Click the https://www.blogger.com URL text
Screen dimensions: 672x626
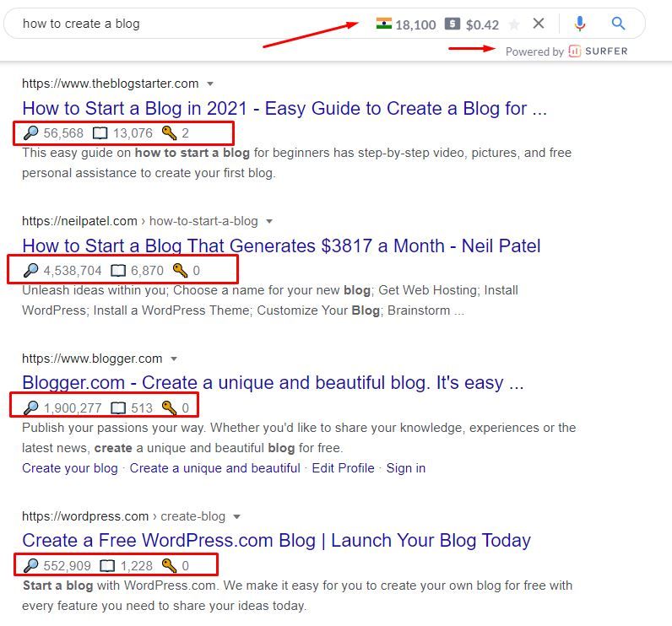click(x=92, y=359)
